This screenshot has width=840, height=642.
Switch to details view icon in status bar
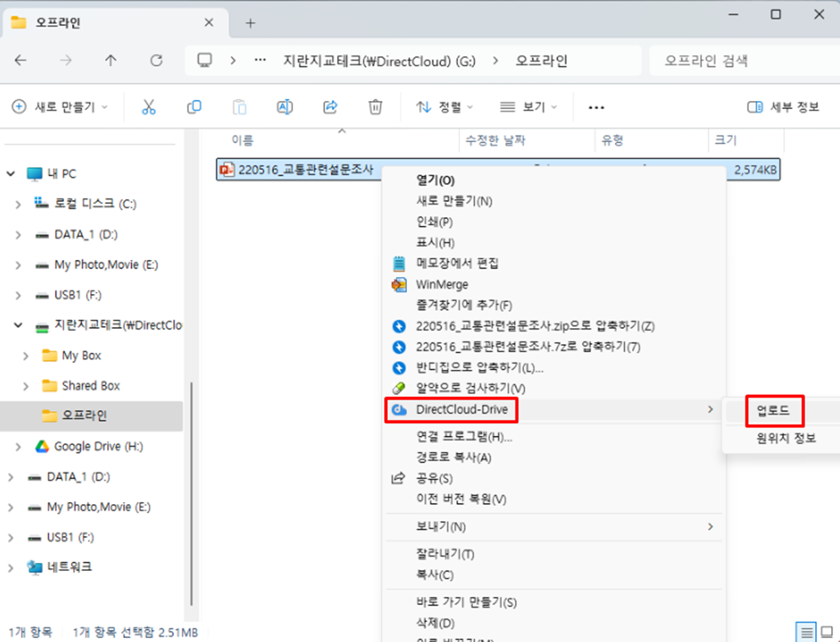point(806,631)
